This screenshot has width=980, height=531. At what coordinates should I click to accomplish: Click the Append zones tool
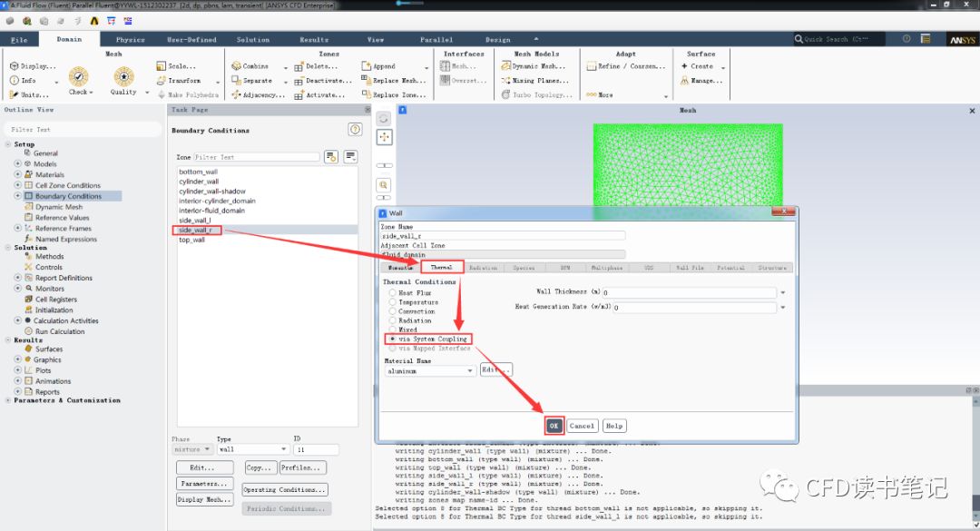378,65
